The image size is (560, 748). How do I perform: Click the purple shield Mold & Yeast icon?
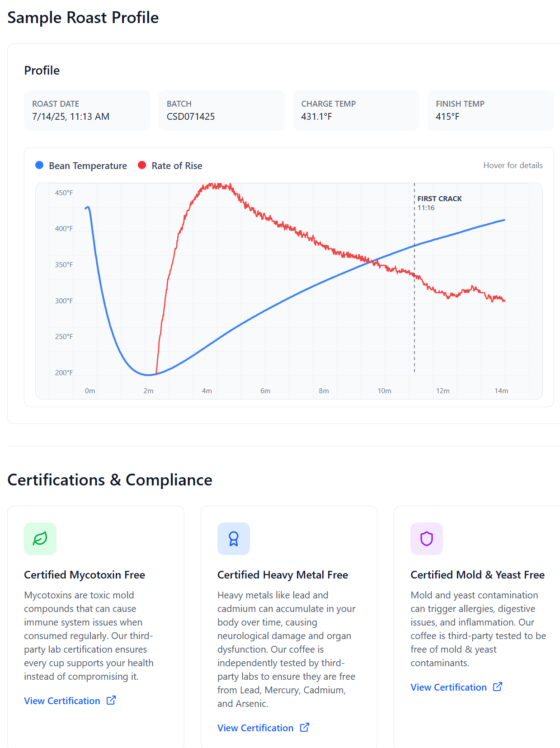(x=426, y=538)
